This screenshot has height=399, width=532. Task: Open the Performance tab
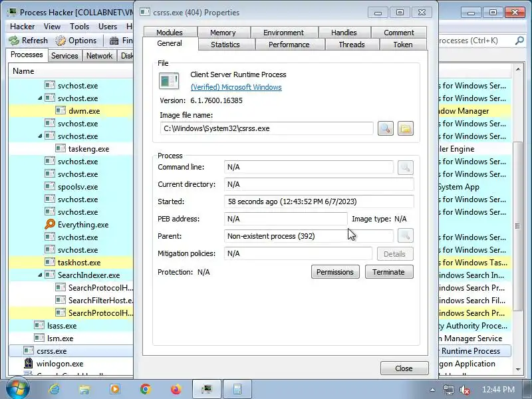289,45
